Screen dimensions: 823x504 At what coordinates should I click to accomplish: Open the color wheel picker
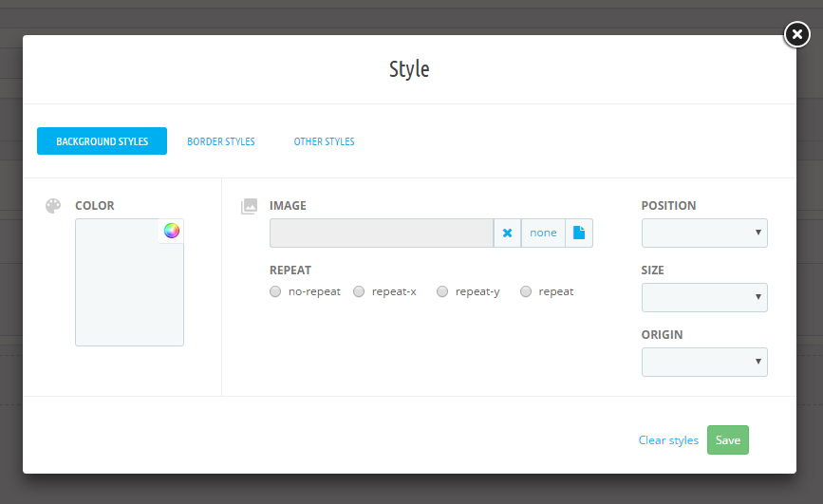click(172, 231)
